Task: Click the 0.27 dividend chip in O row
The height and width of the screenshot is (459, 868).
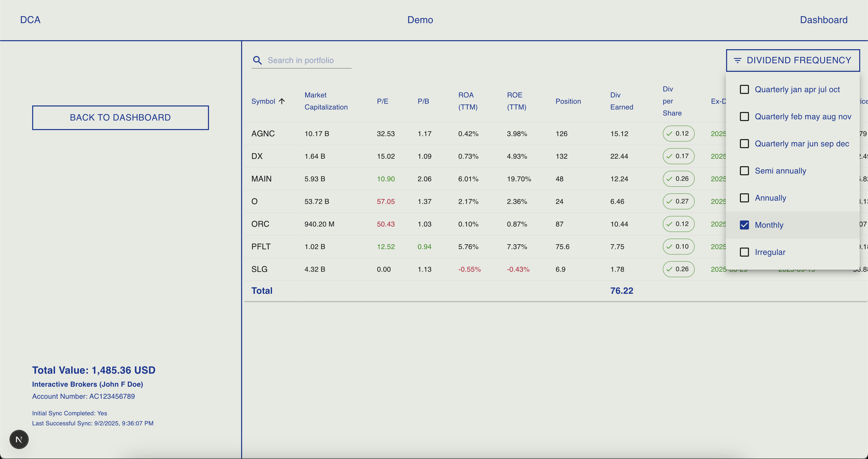Action: point(678,201)
